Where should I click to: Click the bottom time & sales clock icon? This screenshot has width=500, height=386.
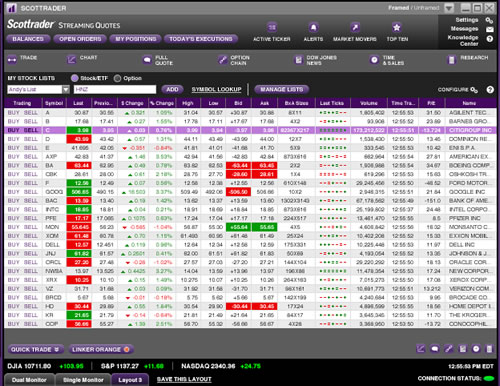tap(476, 349)
